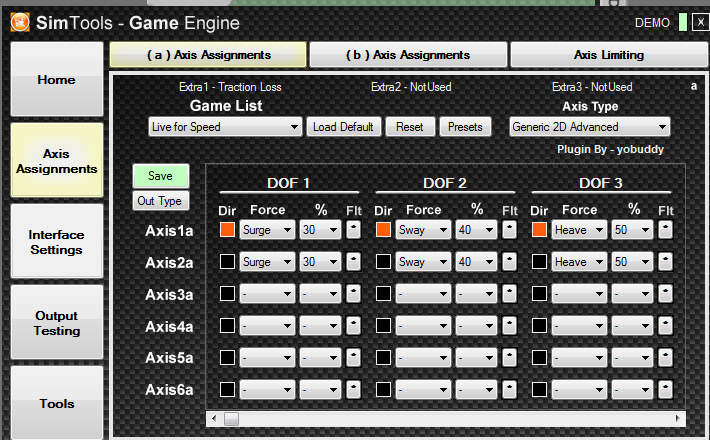Flip Axis2a DOF 3 direction box
Image resolution: width=710 pixels, height=440 pixels.
point(539,262)
